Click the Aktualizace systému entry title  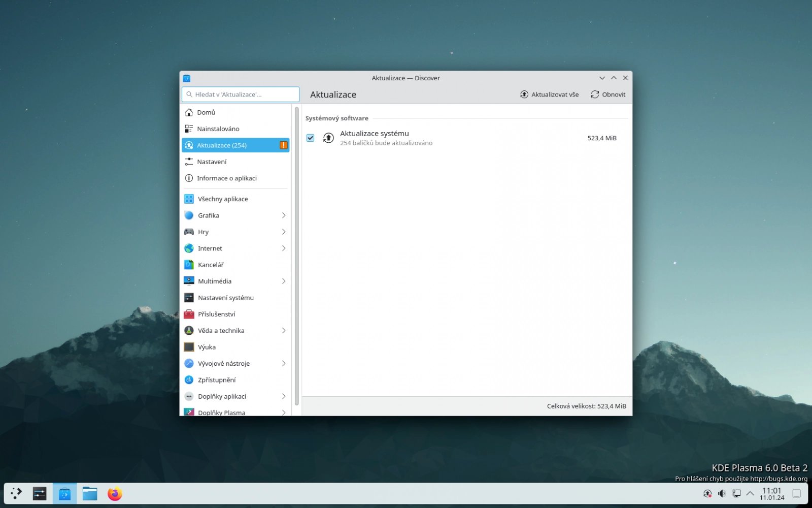(375, 134)
